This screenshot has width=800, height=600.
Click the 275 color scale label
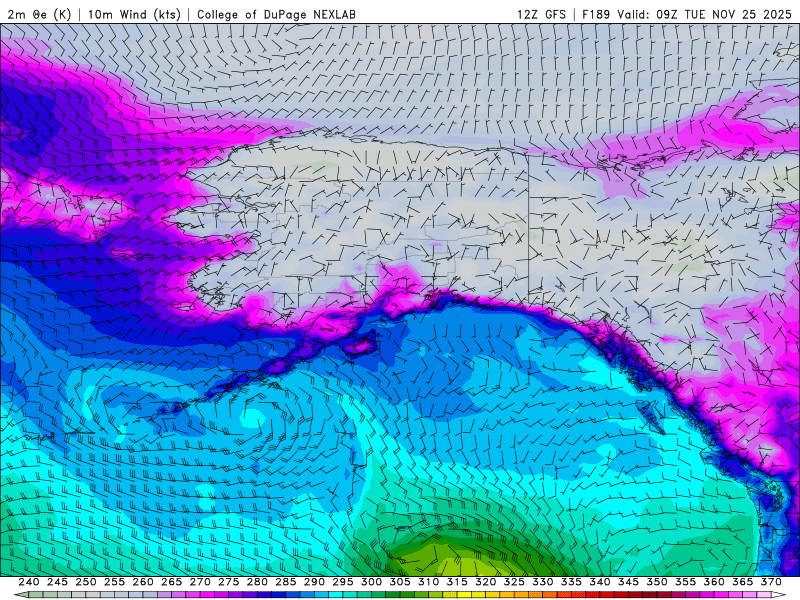coord(229,582)
